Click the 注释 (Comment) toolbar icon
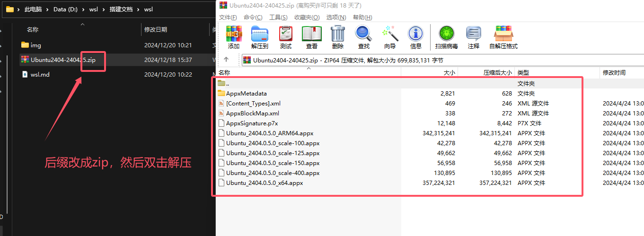The image size is (644, 236). pyautogui.click(x=474, y=34)
